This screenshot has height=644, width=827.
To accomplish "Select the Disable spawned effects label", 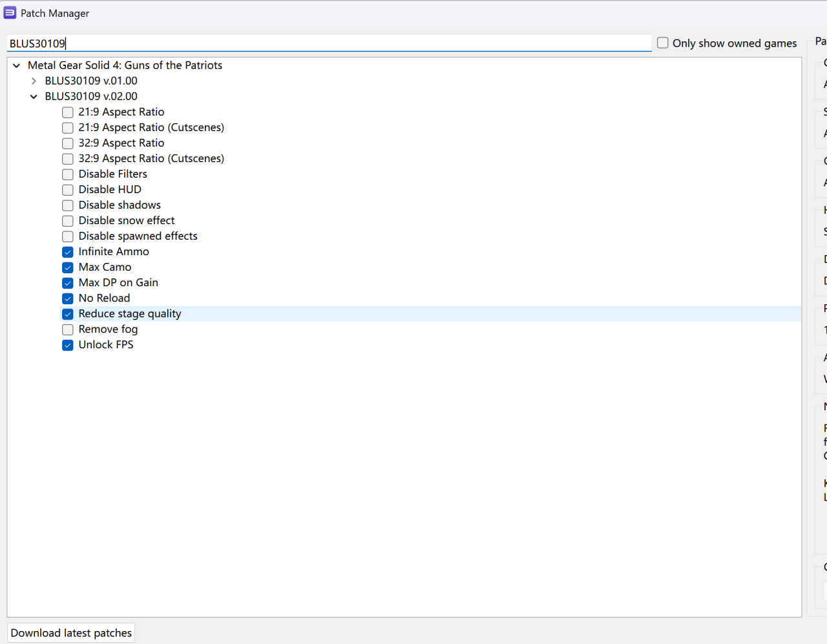I will (138, 236).
